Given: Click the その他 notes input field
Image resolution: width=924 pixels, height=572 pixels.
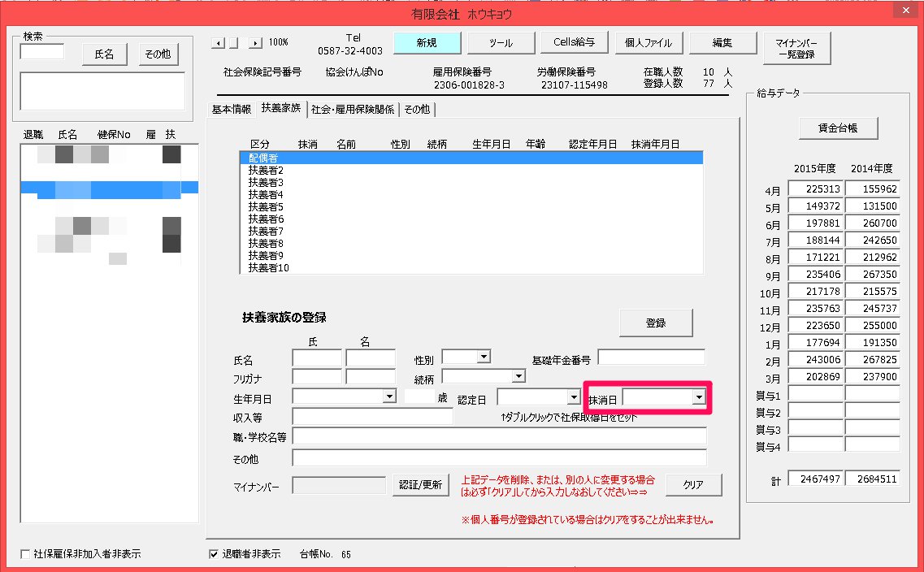Looking at the screenshot, I should pyautogui.click(x=499, y=457).
